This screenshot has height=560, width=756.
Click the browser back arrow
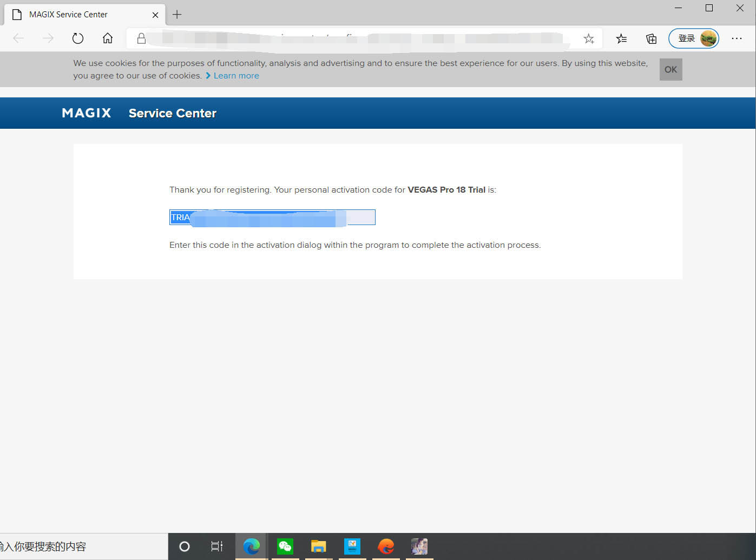18,38
